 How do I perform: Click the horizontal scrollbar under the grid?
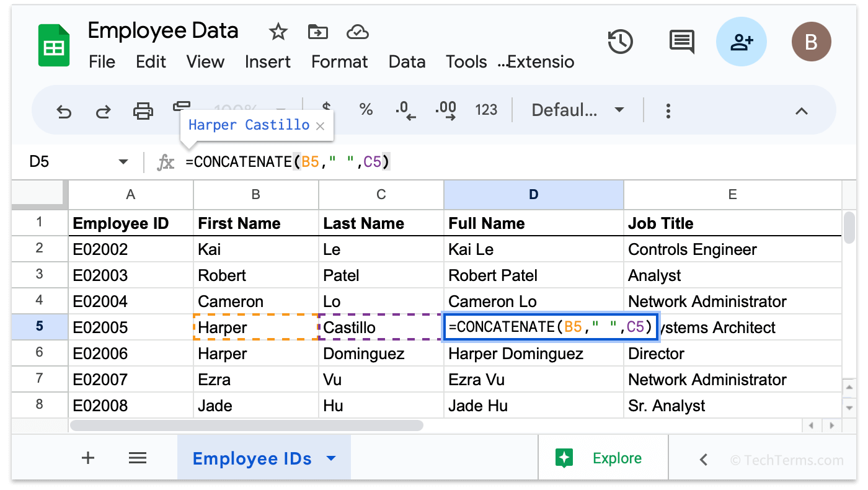click(247, 426)
